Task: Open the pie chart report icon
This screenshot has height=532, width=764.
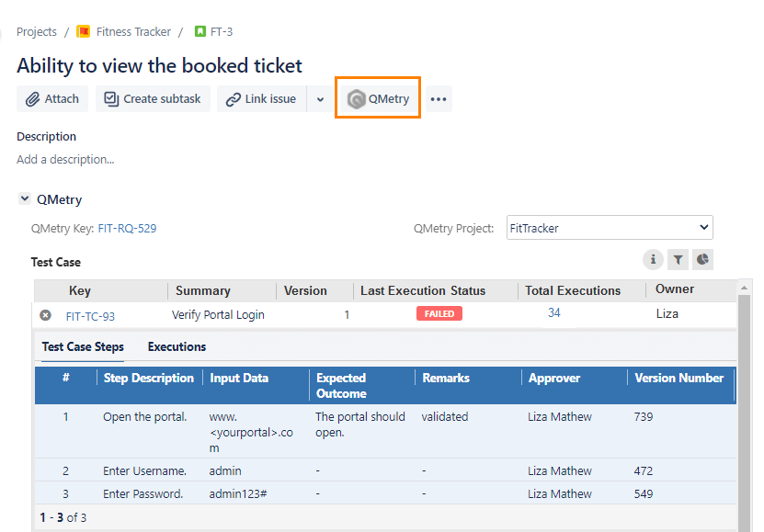Action: coord(702,260)
